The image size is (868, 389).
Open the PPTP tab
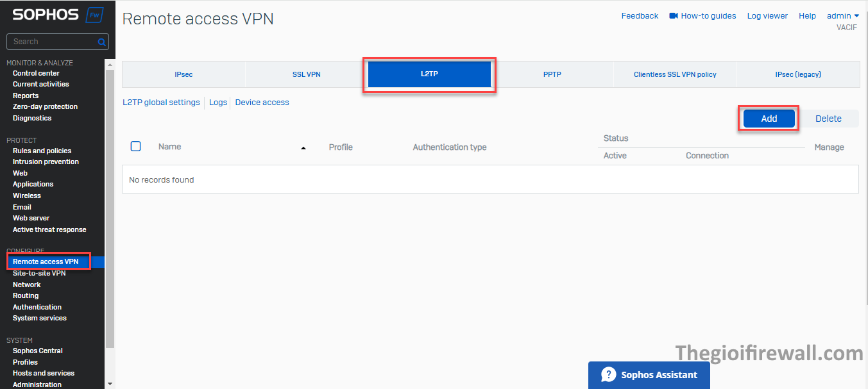[552, 74]
